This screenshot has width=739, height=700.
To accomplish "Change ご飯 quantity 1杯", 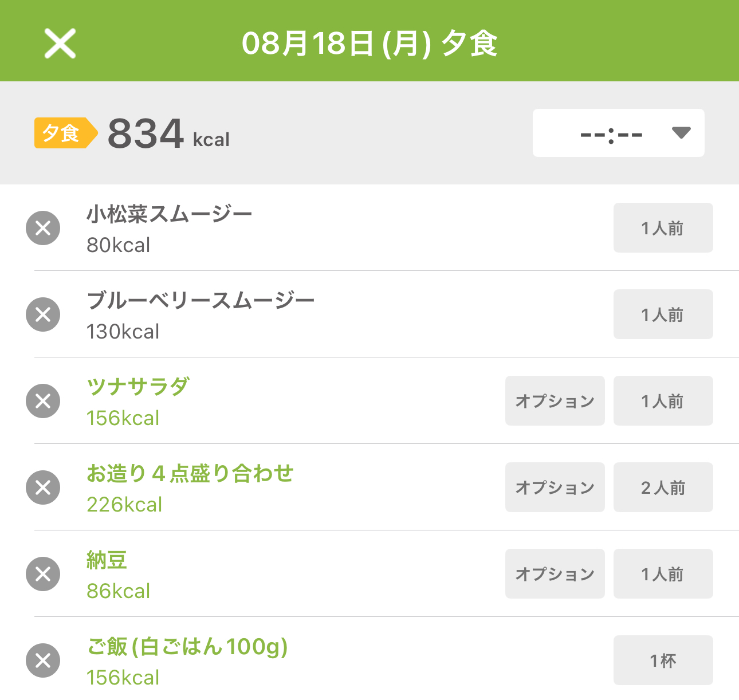I will click(663, 660).
